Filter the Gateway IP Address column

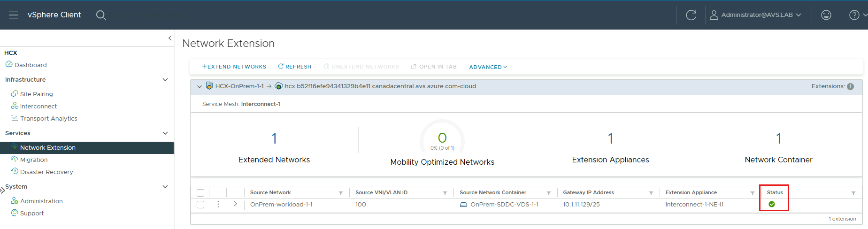(x=651, y=193)
